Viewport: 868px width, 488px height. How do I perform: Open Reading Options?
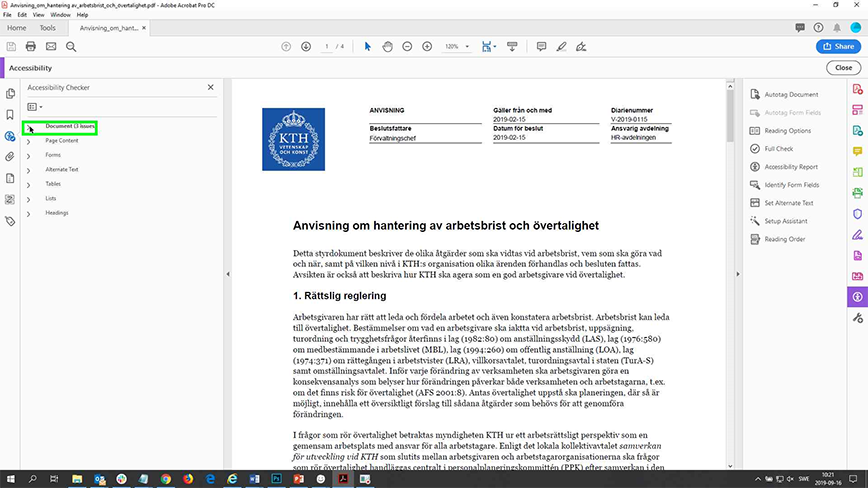click(781, 131)
